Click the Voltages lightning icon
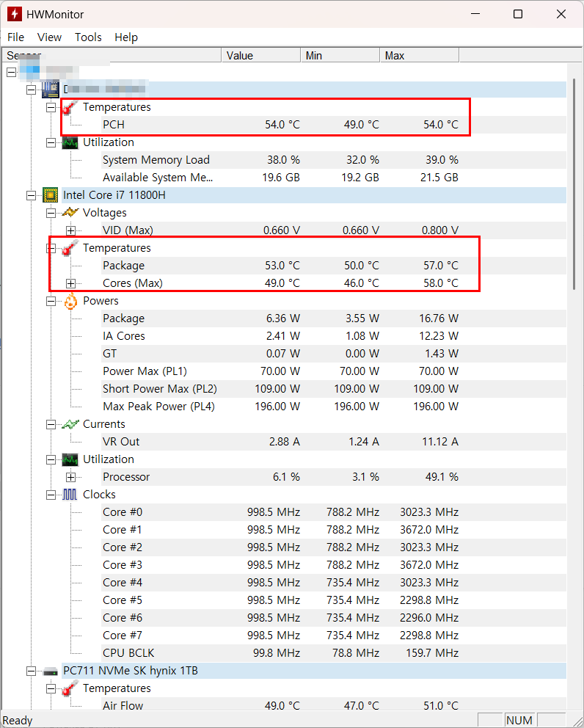This screenshot has width=584, height=728. [x=70, y=213]
